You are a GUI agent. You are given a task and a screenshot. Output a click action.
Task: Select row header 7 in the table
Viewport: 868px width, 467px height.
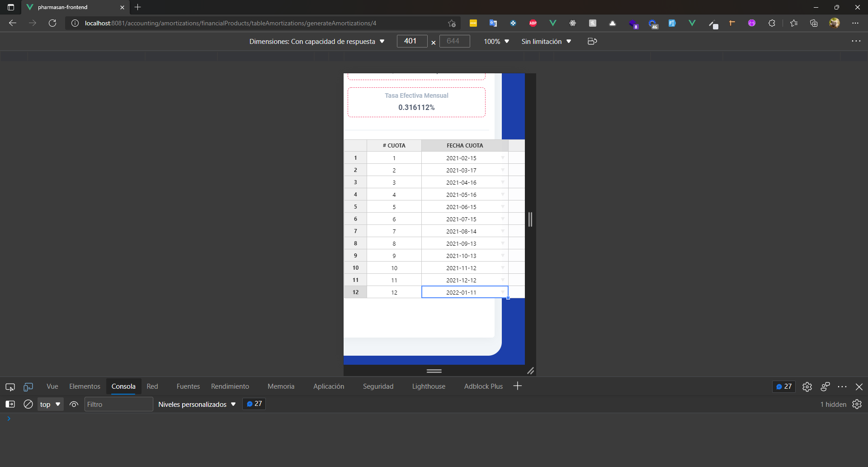355,231
